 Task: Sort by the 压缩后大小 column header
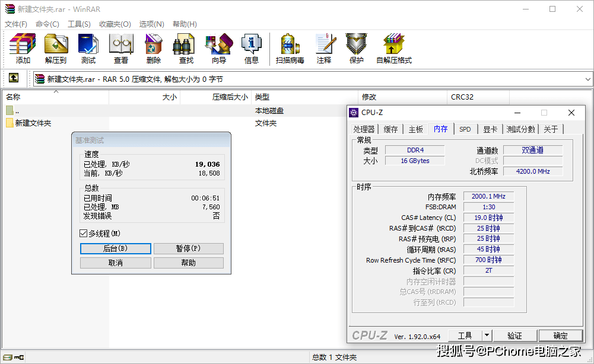click(215, 97)
